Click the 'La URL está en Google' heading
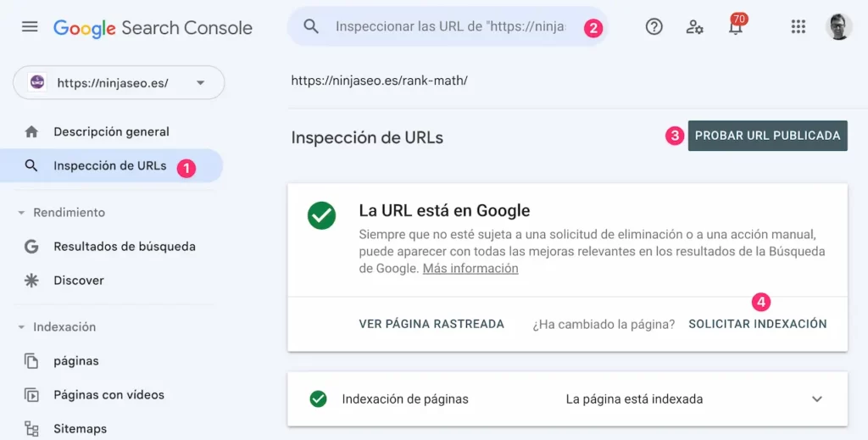Viewport: 868px width, 440px height. pyautogui.click(x=444, y=210)
